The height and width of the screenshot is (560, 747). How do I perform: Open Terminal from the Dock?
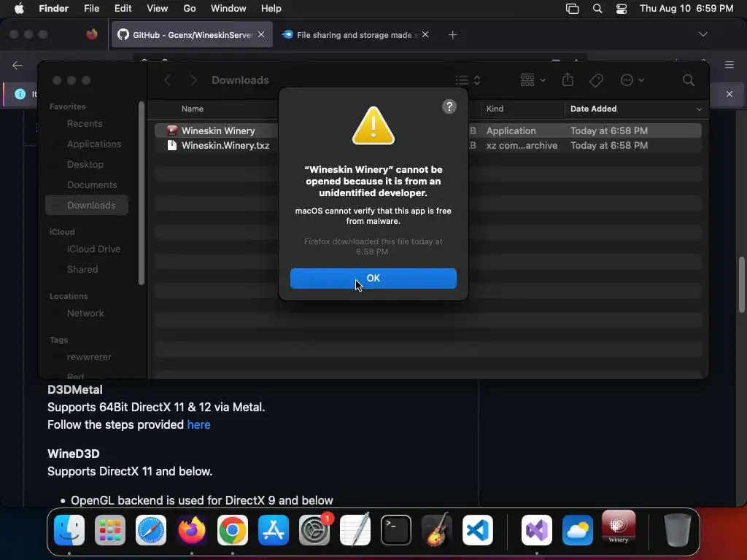tap(396, 529)
